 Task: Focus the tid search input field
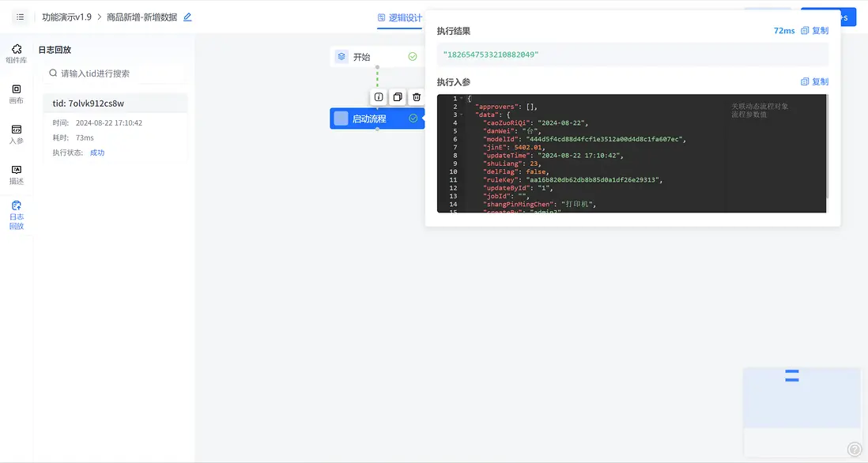coord(115,73)
